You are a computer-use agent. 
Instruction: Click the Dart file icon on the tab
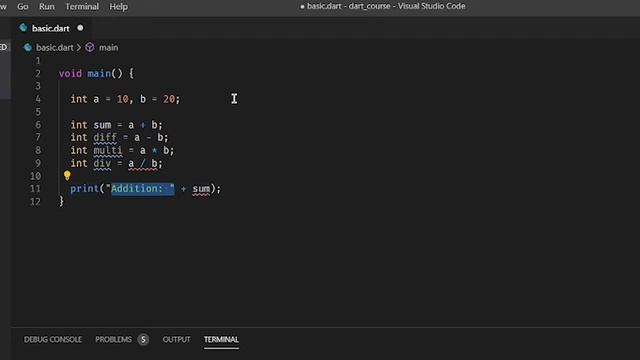23,28
